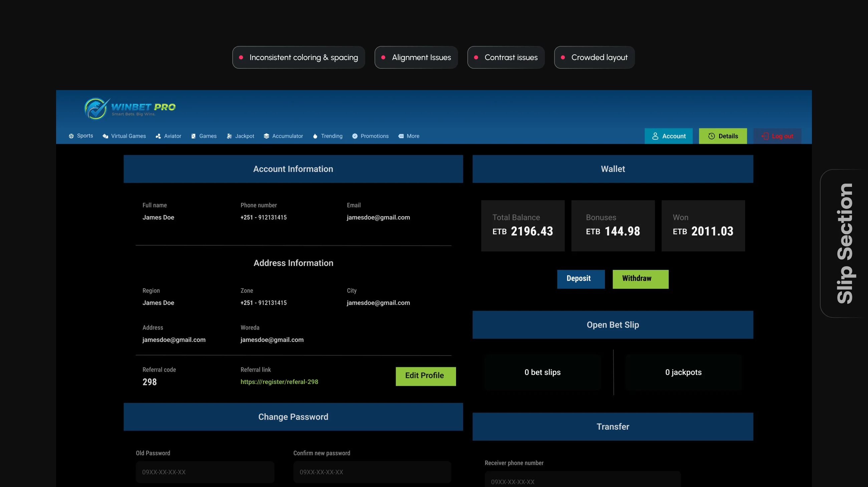Screen dimensions: 868x487
Task: Click the Details clock icon
Action: (711, 136)
